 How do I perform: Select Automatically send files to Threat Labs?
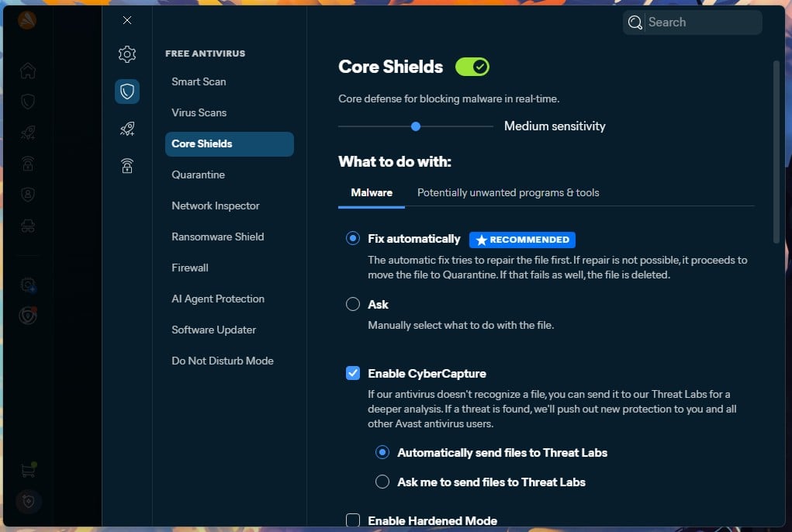click(382, 452)
